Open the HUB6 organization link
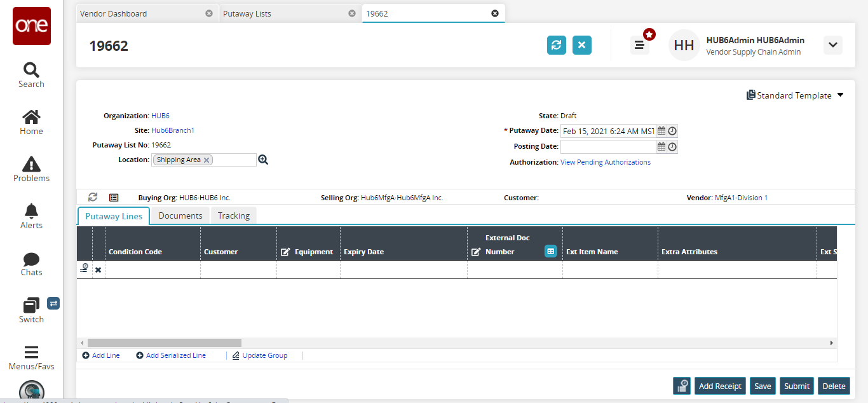Image resolution: width=868 pixels, height=403 pixels. click(x=160, y=116)
